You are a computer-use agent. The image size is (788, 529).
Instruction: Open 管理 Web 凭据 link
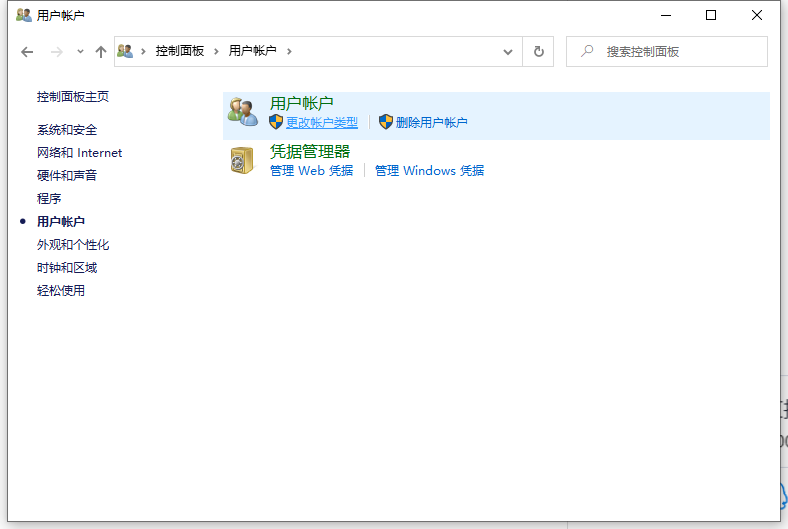coord(311,171)
